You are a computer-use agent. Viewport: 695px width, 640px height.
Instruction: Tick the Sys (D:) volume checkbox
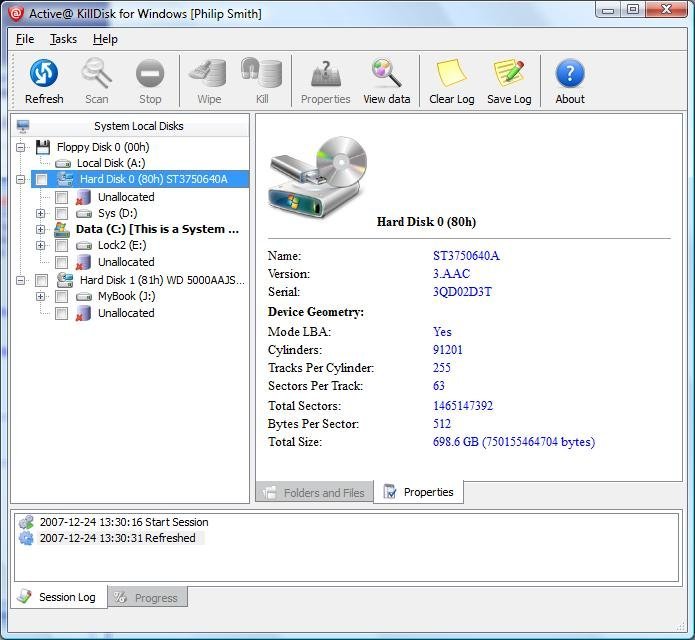[61, 213]
